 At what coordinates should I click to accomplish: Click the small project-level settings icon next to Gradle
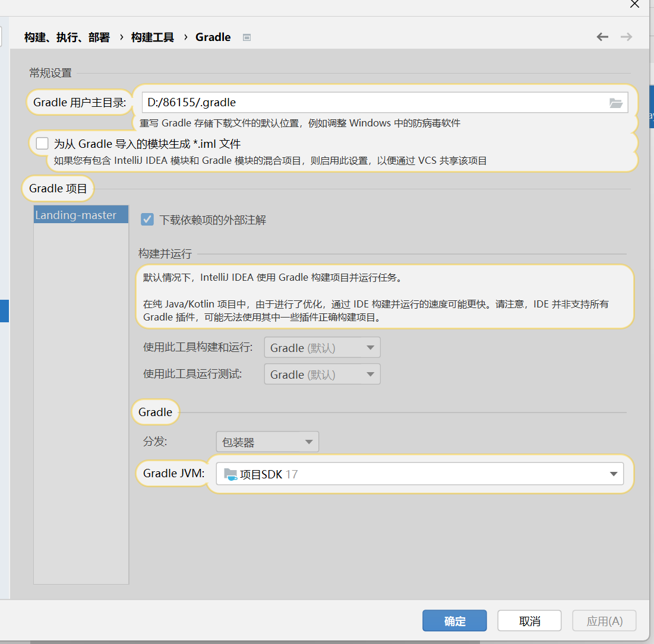247,37
